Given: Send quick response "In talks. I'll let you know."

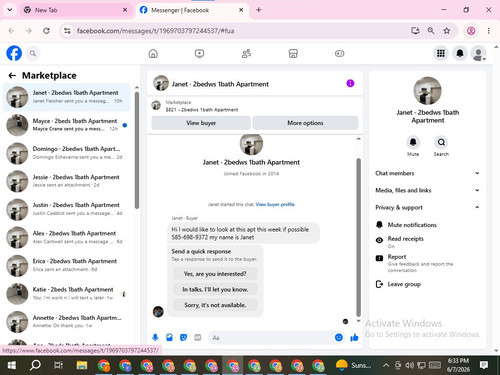Looking at the screenshot, I should (215, 289).
